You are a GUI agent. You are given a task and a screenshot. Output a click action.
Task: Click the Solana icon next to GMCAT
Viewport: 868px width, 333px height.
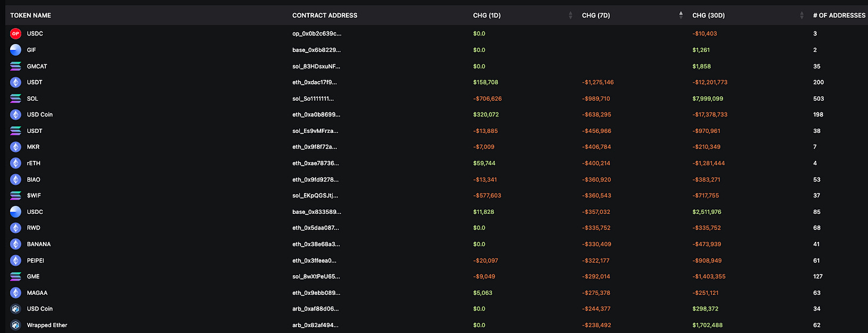tap(15, 66)
